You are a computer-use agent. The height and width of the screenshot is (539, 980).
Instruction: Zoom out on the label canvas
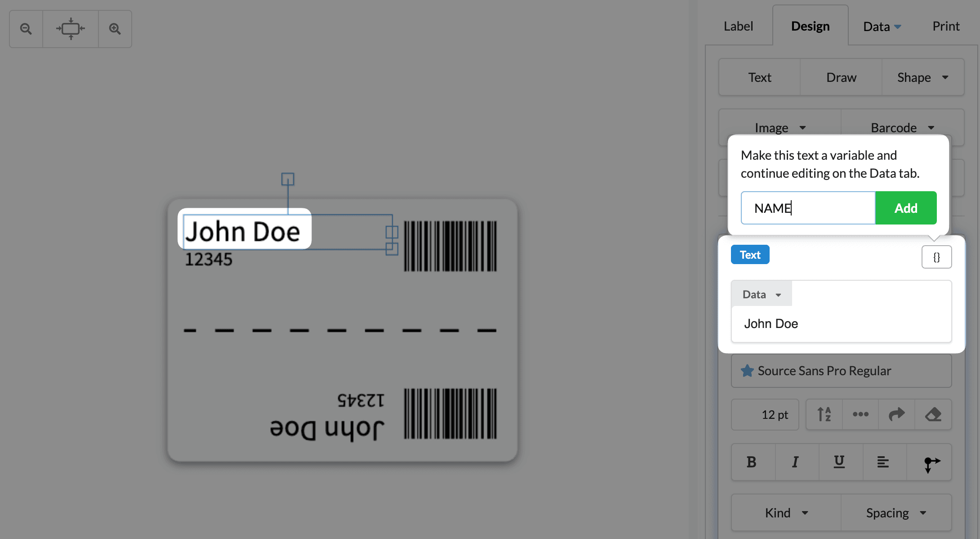pos(26,28)
